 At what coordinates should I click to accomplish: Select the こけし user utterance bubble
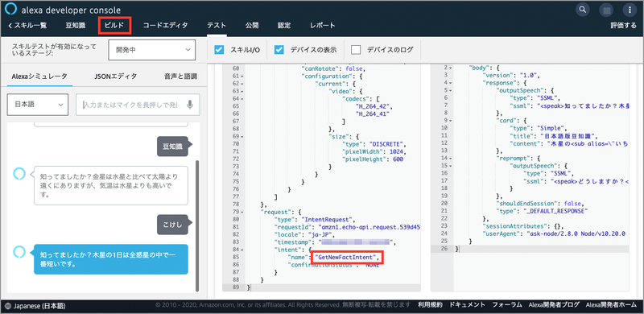coord(172,225)
